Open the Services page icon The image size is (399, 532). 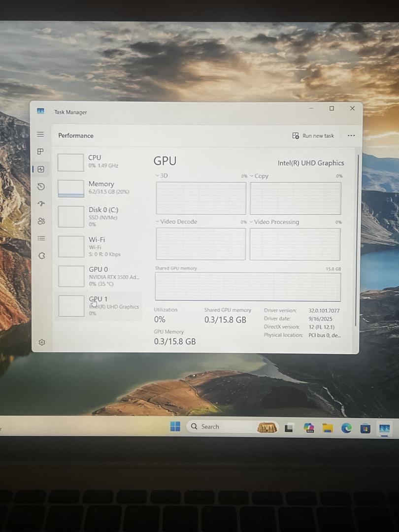point(42,256)
